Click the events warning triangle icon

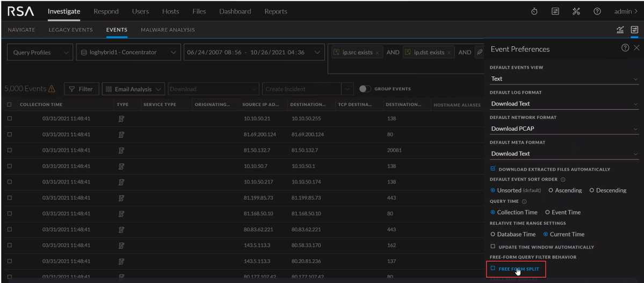click(53, 89)
